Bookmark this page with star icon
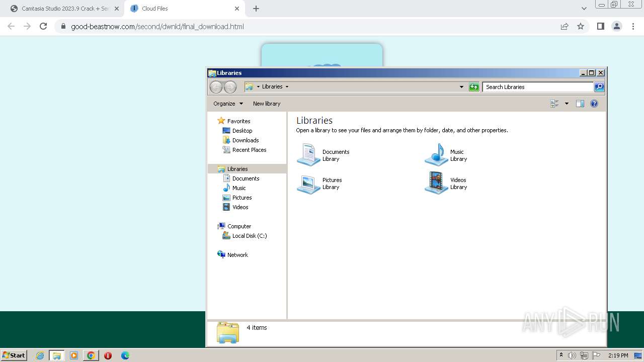Viewport: 644px width, 362px height. point(581,26)
